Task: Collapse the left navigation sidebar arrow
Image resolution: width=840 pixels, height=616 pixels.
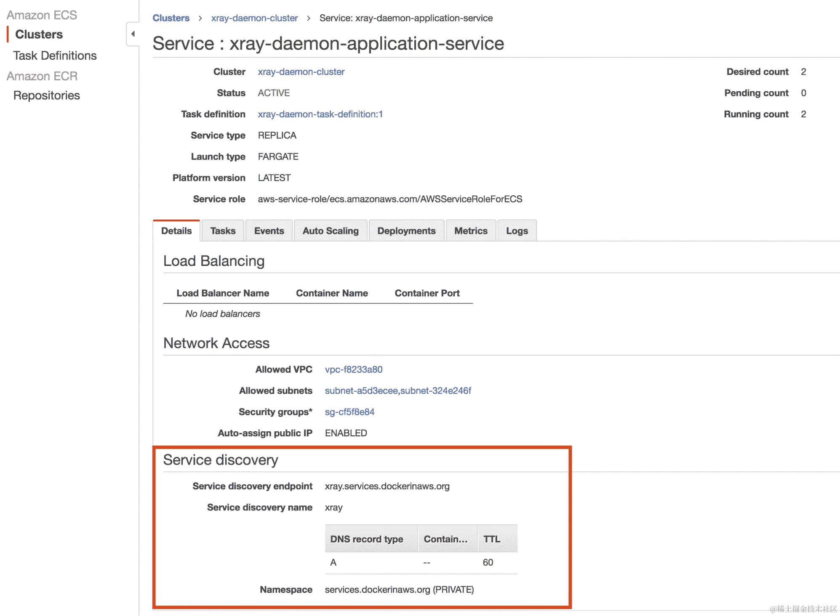Action: tap(133, 34)
